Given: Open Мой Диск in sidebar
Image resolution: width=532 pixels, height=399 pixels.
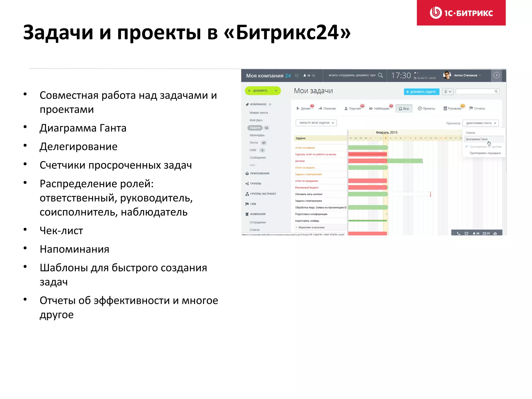Looking at the screenshot, I should [256, 120].
